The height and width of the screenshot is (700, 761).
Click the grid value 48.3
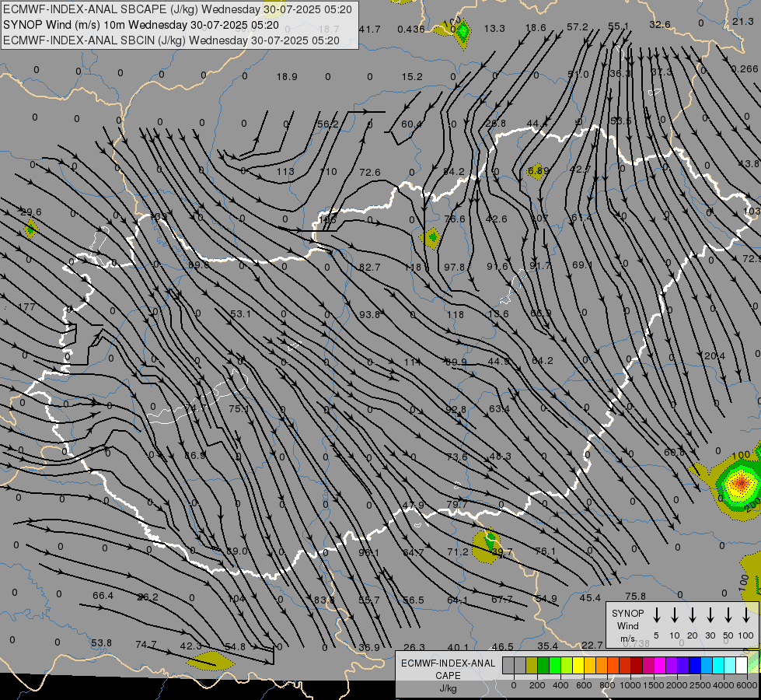[x=501, y=456]
